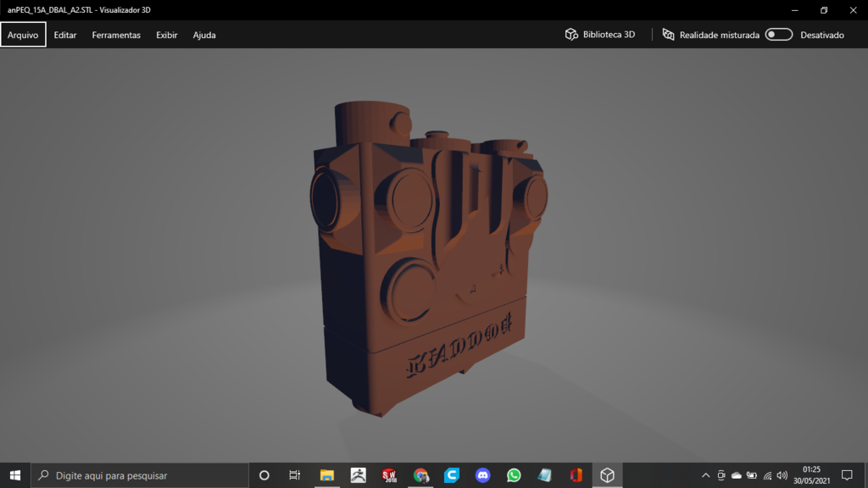Open SolidWorks 2018 from the taskbar
This screenshot has height=488, width=868.
tap(389, 475)
